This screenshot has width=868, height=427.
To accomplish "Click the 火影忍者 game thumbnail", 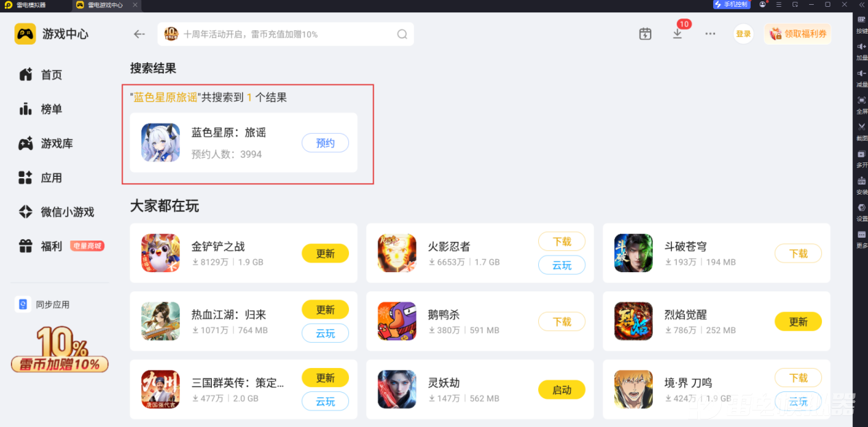I will [x=397, y=253].
